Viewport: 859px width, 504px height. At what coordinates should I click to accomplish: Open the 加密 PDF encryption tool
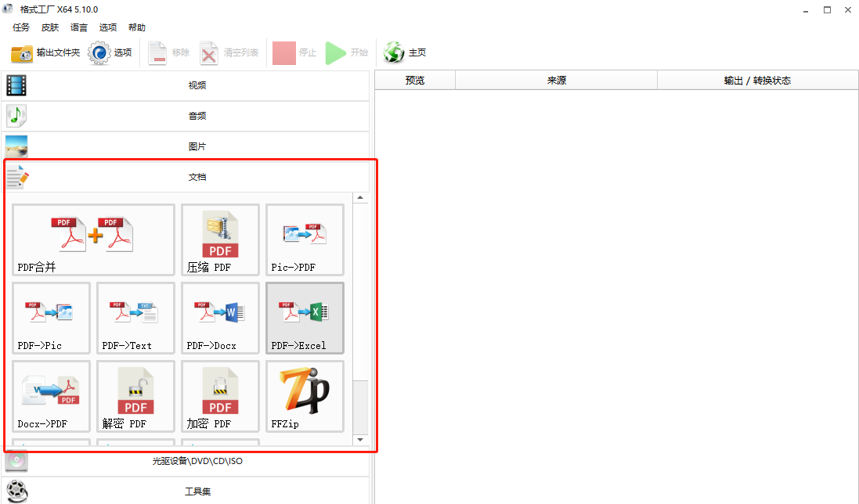pos(220,396)
